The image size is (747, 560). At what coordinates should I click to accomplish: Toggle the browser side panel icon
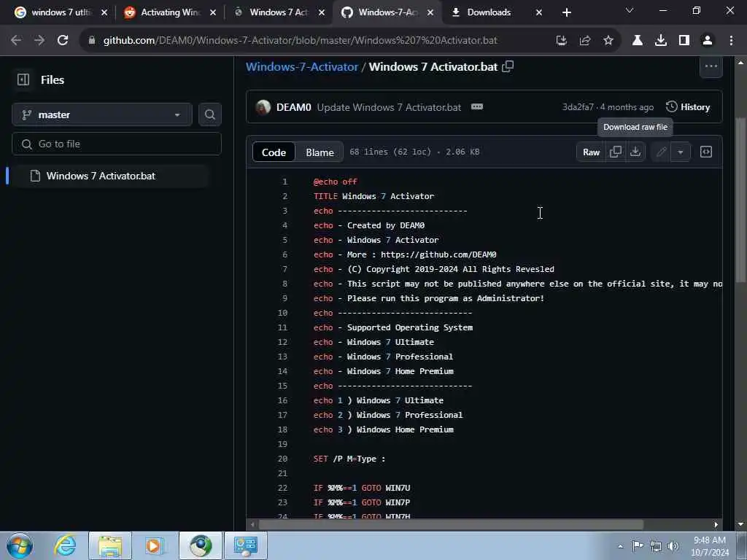click(x=684, y=41)
